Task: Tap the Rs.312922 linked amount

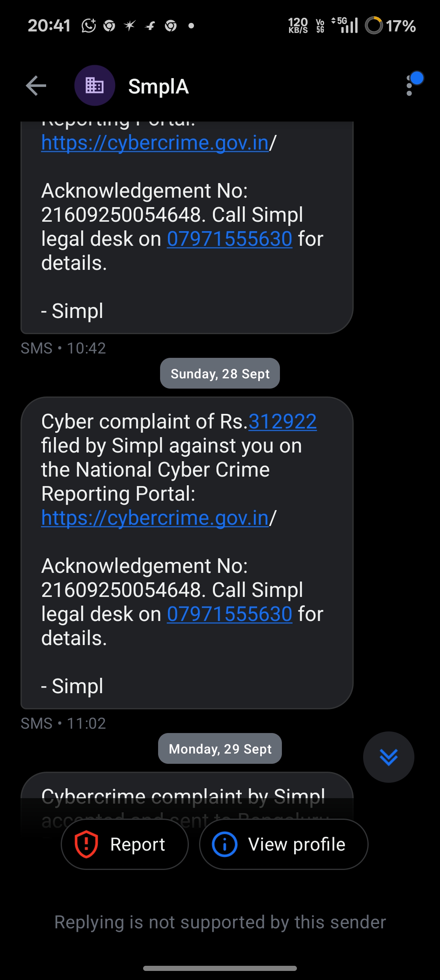Action: [x=282, y=422]
